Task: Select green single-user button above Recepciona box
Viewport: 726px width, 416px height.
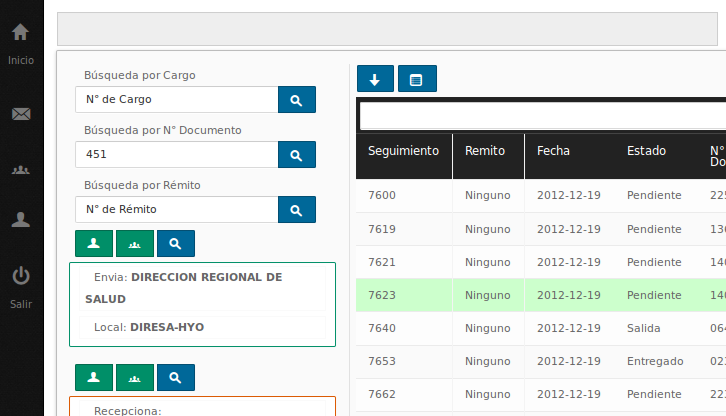Action: click(x=94, y=377)
